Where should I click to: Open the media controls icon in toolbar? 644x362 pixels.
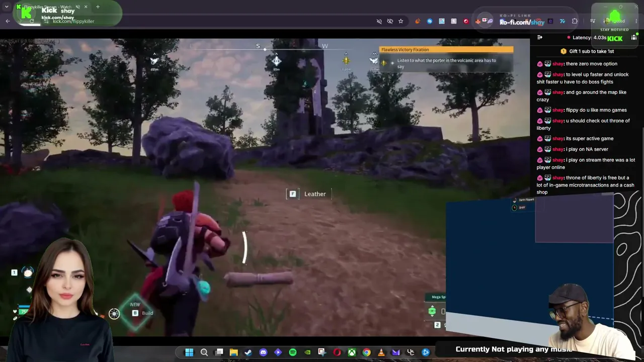pos(593,21)
